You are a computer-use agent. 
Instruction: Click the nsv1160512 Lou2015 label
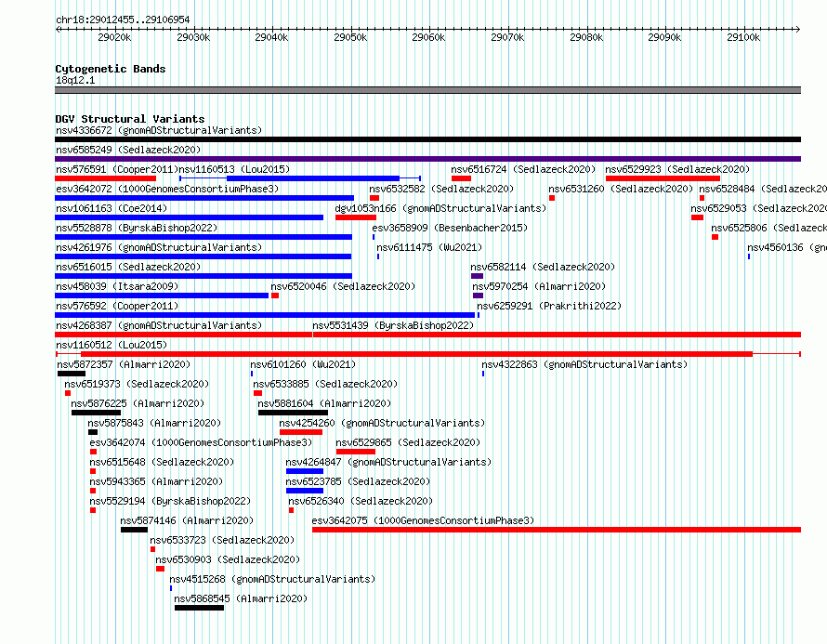pyautogui.click(x=112, y=345)
